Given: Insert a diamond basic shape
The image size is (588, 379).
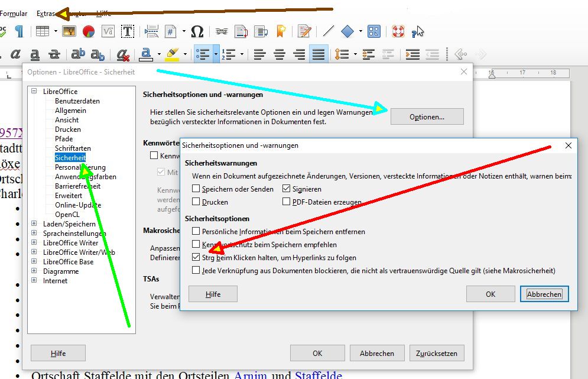Looking at the screenshot, I should coord(347,31).
